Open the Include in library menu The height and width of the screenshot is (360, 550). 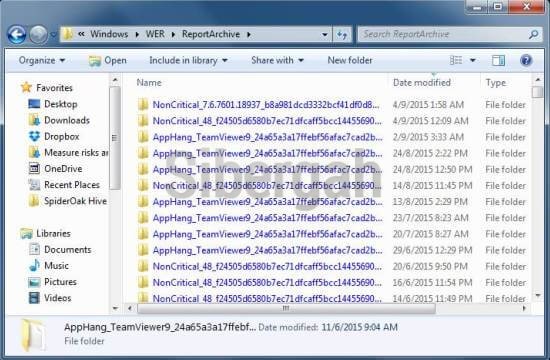coord(188,60)
